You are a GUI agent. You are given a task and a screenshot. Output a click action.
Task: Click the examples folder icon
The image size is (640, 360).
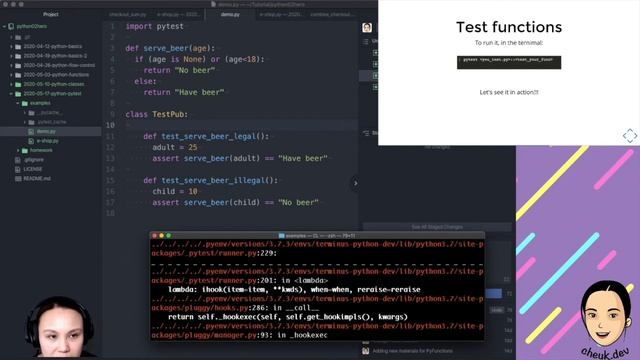click(x=24, y=103)
